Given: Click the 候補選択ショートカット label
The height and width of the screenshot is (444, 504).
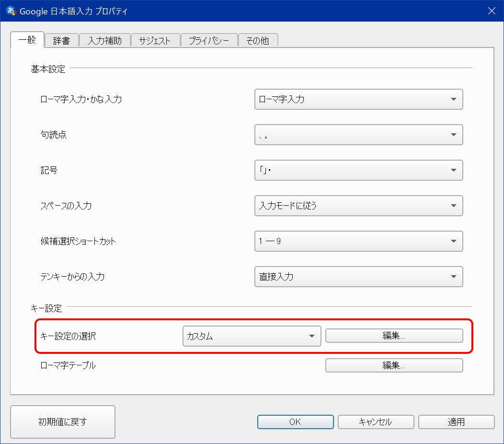Looking at the screenshot, I should tap(78, 241).
